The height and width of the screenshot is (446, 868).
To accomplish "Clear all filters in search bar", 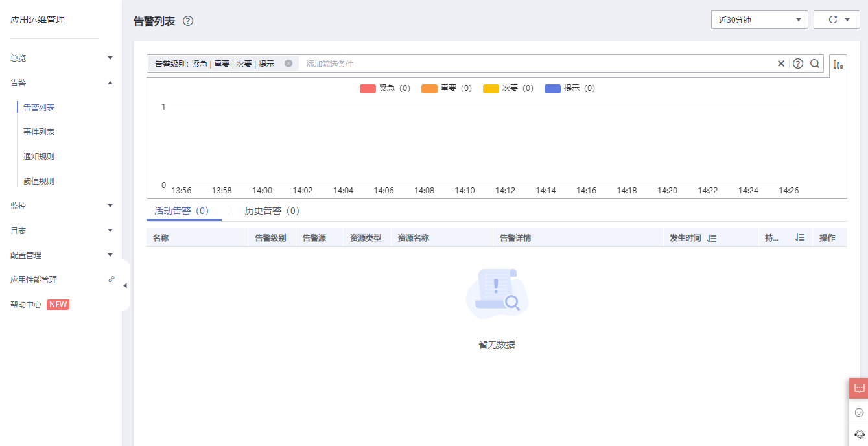I will [x=781, y=64].
